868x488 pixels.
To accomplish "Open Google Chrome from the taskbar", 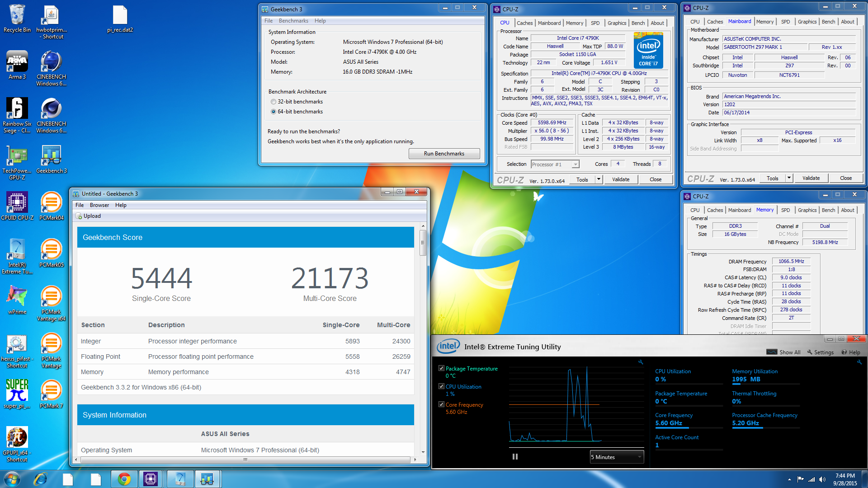I will 124,479.
